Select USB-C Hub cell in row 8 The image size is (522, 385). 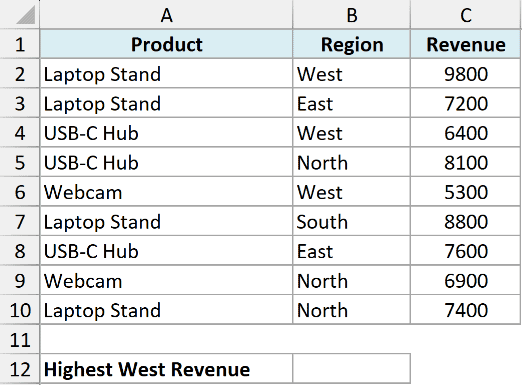tap(166, 251)
